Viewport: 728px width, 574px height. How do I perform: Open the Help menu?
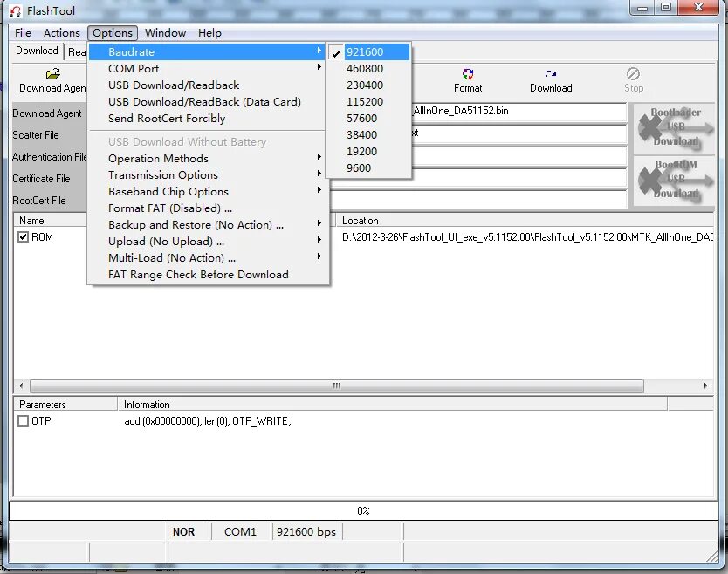tap(209, 33)
